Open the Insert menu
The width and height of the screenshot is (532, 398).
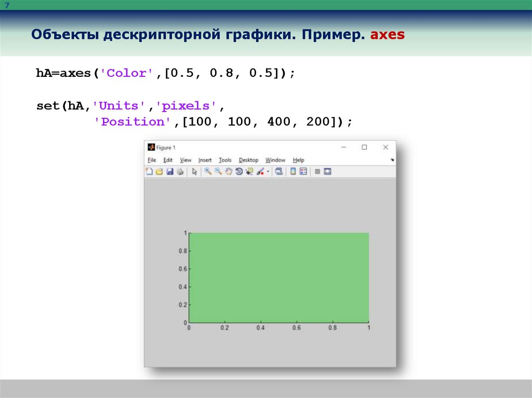(x=205, y=160)
